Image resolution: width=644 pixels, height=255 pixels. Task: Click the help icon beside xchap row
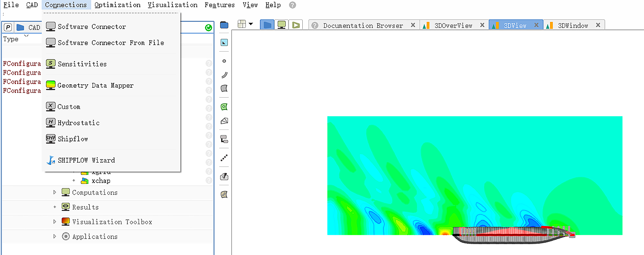209,181
